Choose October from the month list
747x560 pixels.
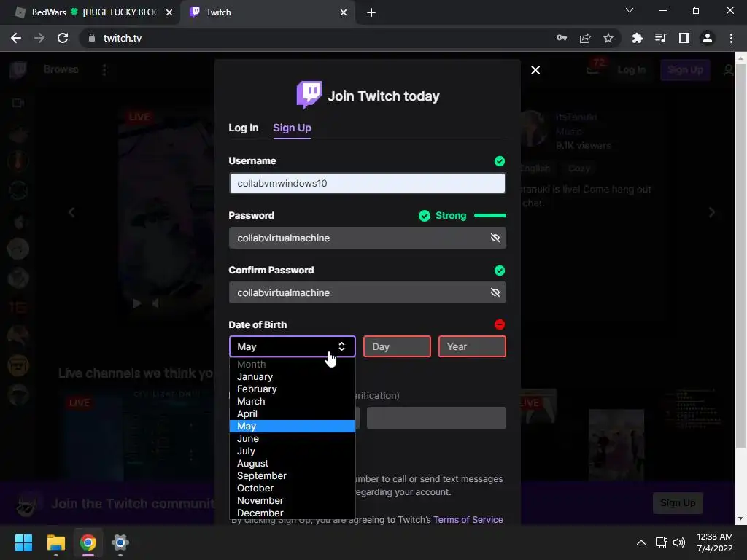click(x=293, y=488)
